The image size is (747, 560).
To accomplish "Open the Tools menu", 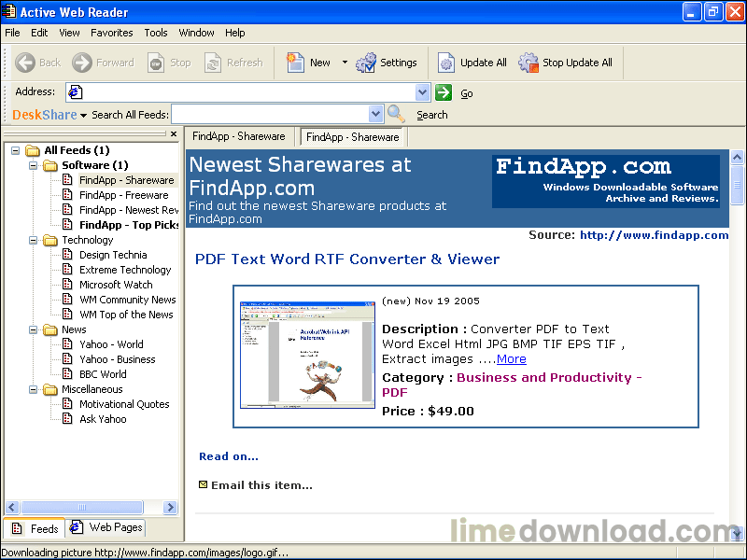I will 156,33.
